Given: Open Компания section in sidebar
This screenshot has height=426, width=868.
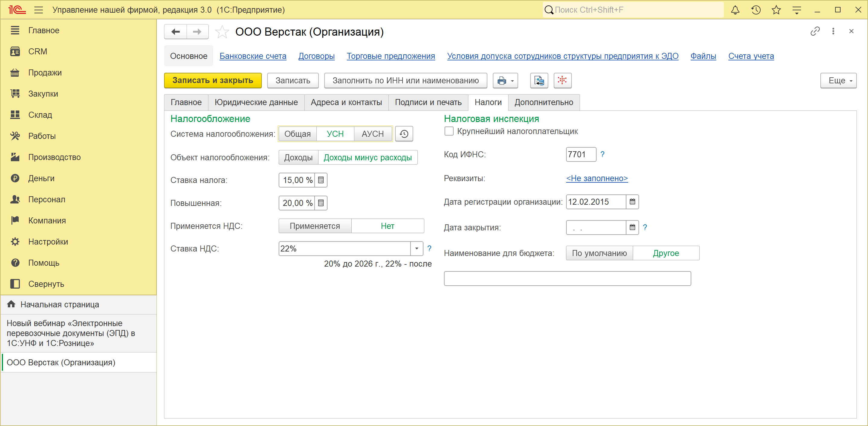Looking at the screenshot, I should pyautogui.click(x=78, y=221).
